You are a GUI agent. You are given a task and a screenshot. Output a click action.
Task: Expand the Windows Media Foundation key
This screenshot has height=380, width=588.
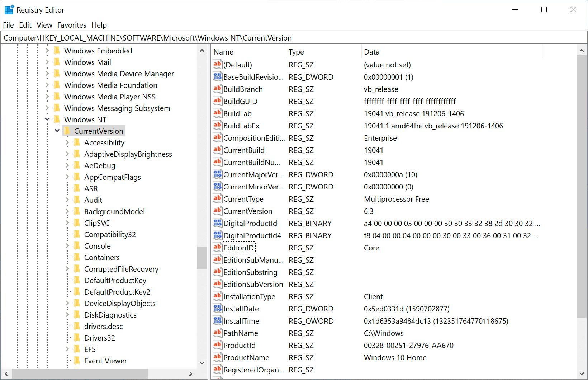[47, 85]
